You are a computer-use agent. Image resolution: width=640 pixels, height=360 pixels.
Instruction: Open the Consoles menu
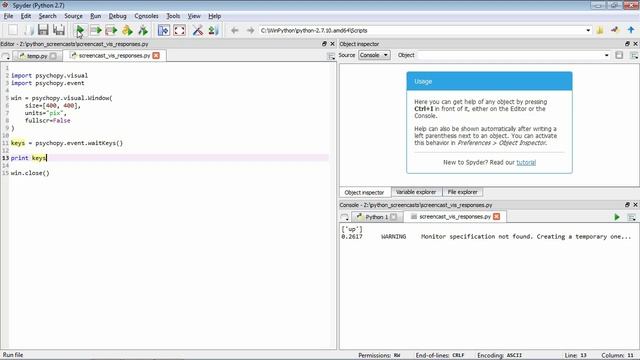click(146, 16)
